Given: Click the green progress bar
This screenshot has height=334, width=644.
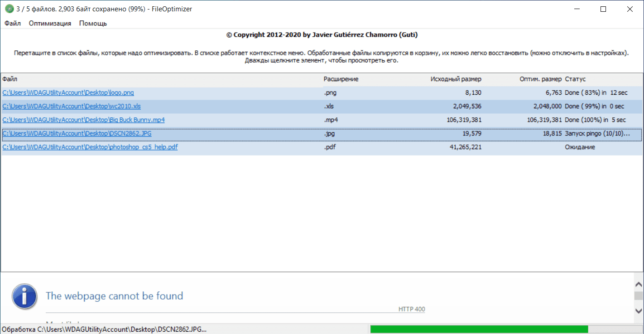Looking at the screenshot, I should 479,329.
